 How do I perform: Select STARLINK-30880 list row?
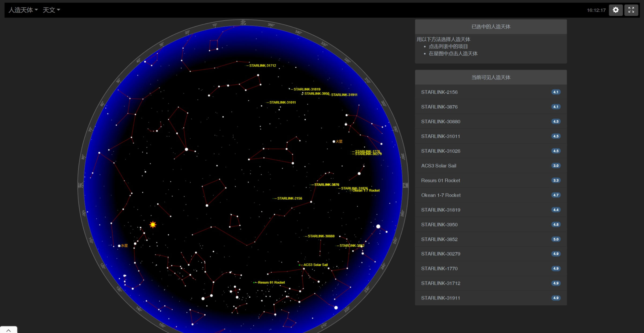click(x=491, y=122)
